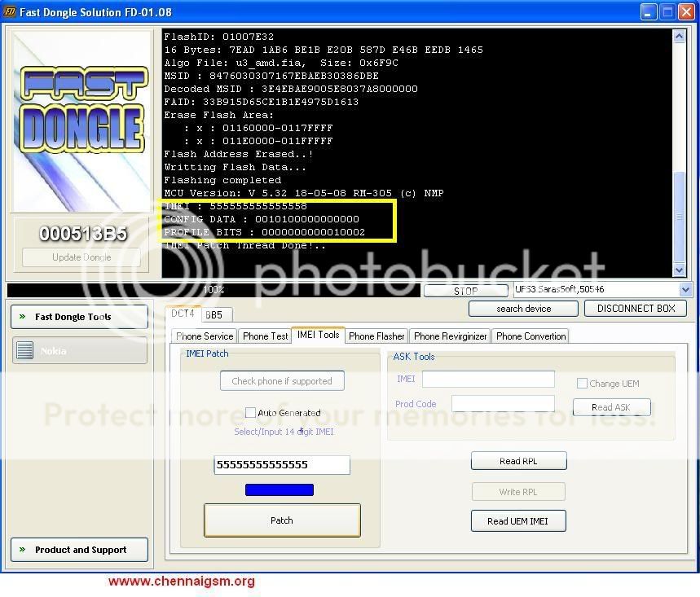
Task: Click the log scrollbar down arrow
Action: tap(679, 270)
